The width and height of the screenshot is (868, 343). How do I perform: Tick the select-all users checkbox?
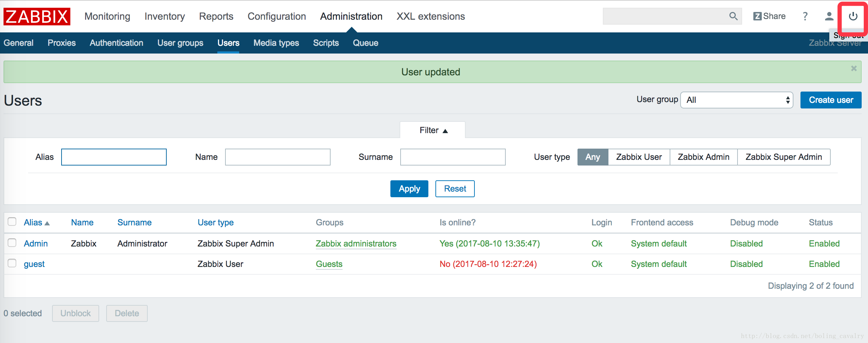pyautogui.click(x=12, y=222)
